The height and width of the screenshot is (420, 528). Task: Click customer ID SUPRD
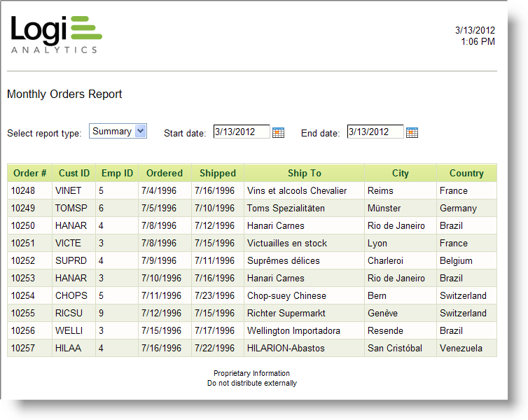[71, 260]
